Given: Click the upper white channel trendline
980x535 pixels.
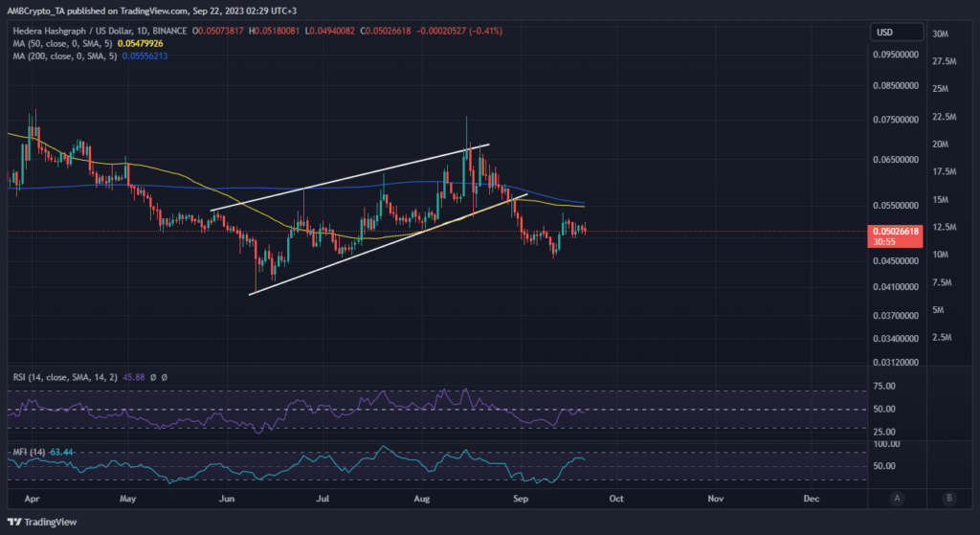Looking at the screenshot, I should 349,177.
